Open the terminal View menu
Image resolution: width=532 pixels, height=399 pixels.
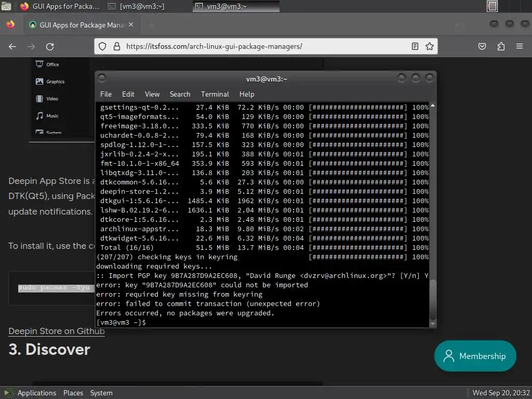click(x=152, y=95)
